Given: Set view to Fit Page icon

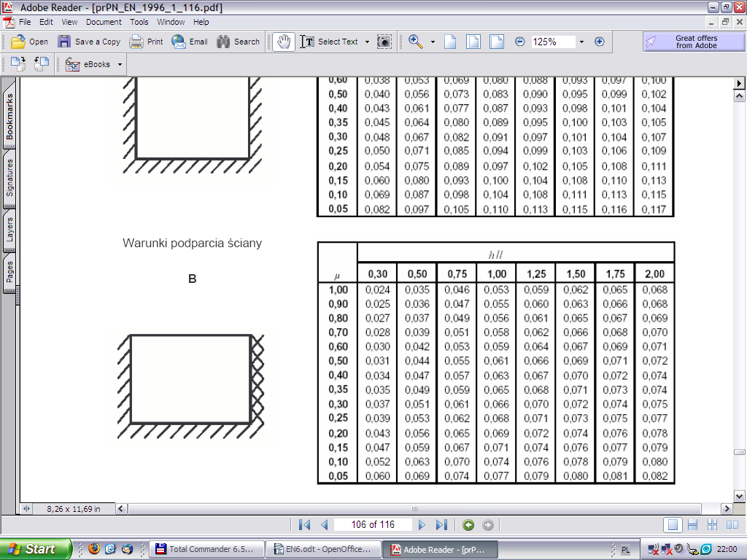Looking at the screenshot, I should click(x=473, y=42).
